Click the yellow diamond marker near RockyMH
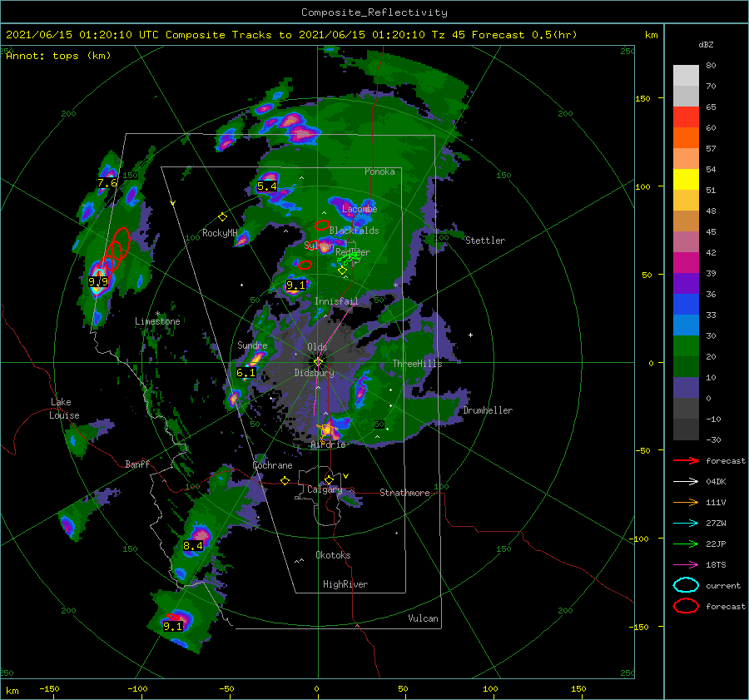This screenshot has height=700, width=749. tap(222, 217)
